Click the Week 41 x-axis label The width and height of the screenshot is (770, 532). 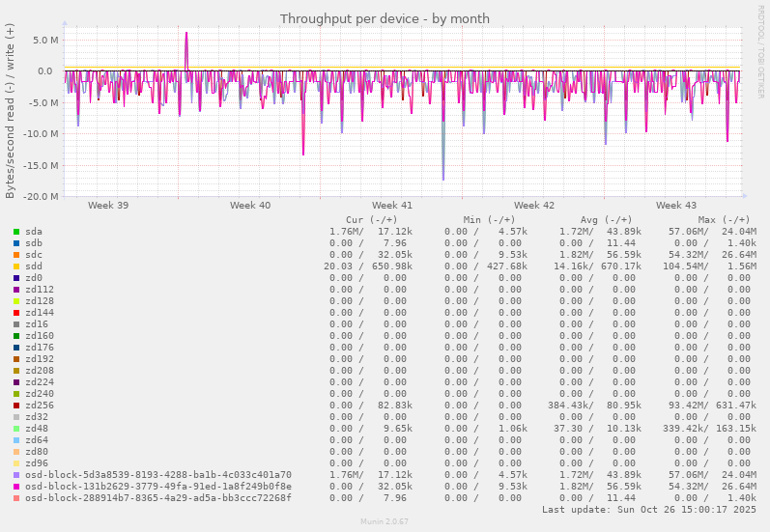(x=392, y=206)
